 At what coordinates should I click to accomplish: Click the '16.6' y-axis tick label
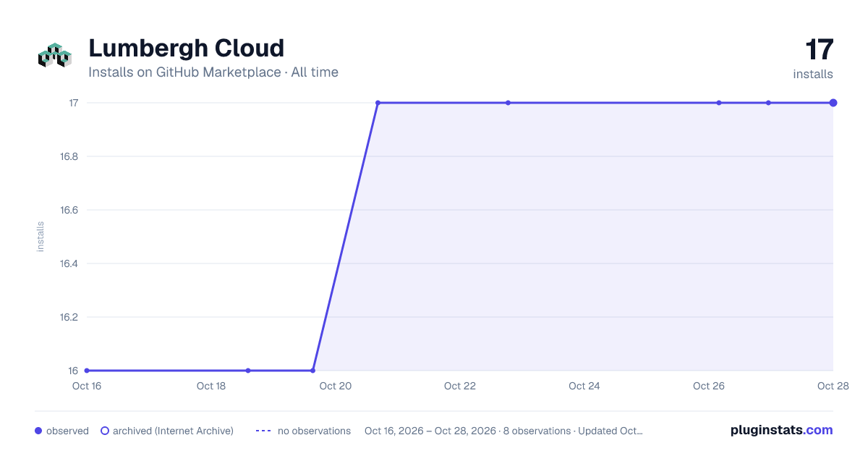tap(69, 210)
